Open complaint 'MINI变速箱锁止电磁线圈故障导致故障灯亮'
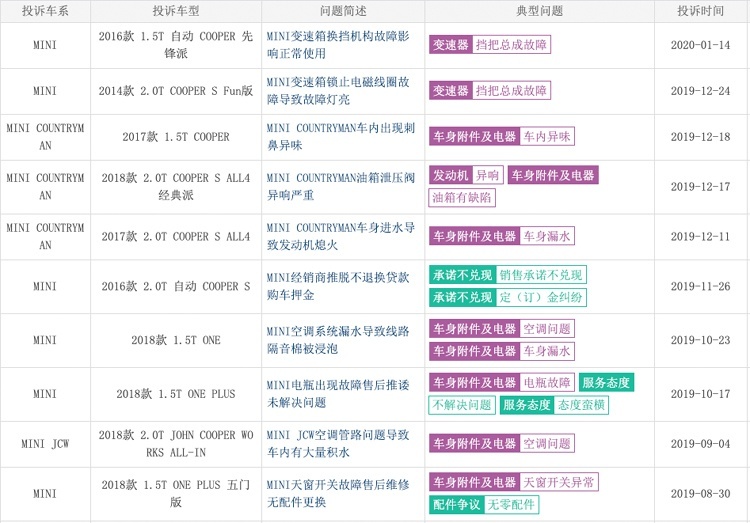Viewport: 750px width, 523px height. click(x=338, y=90)
